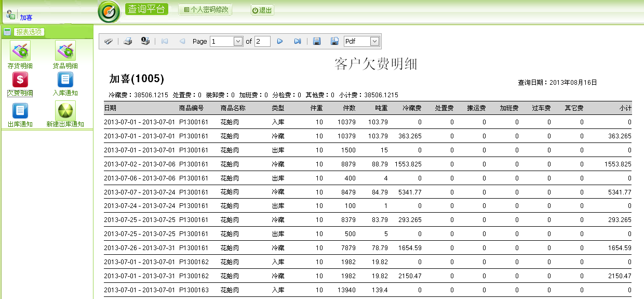
Task: Click the 退出 logout button
Action: [262, 10]
